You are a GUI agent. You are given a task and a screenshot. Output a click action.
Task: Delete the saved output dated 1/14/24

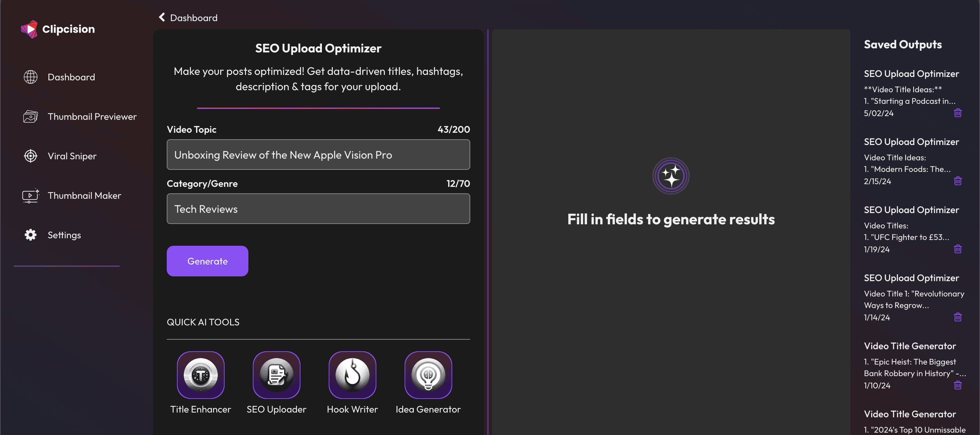point(958,318)
